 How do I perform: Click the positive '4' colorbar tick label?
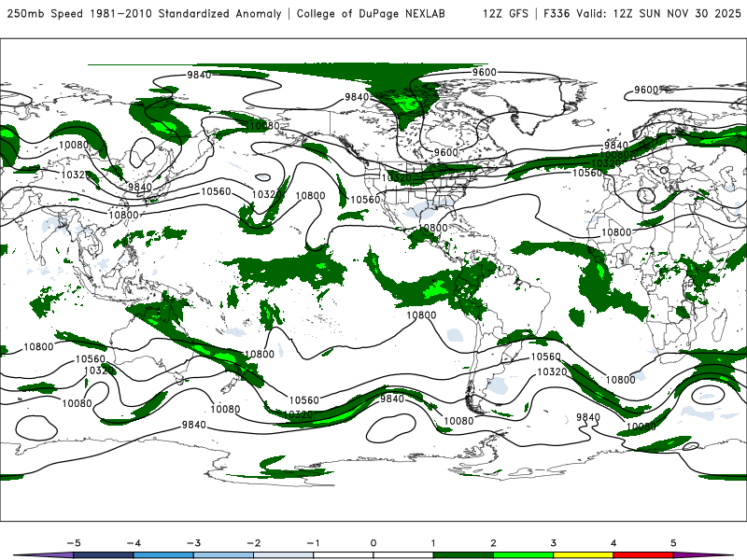coord(613,543)
